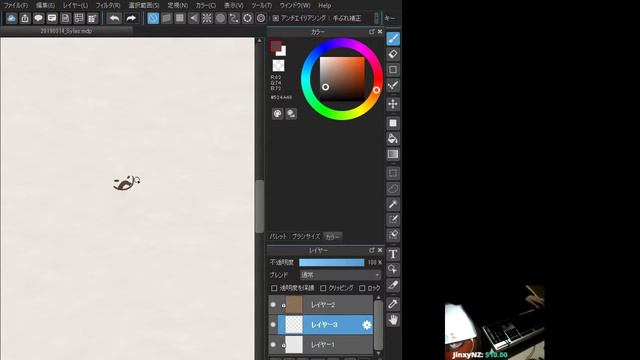This screenshot has height=360, width=640.
Task: Select the rectangular Selection tool
Action: click(x=393, y=173)
